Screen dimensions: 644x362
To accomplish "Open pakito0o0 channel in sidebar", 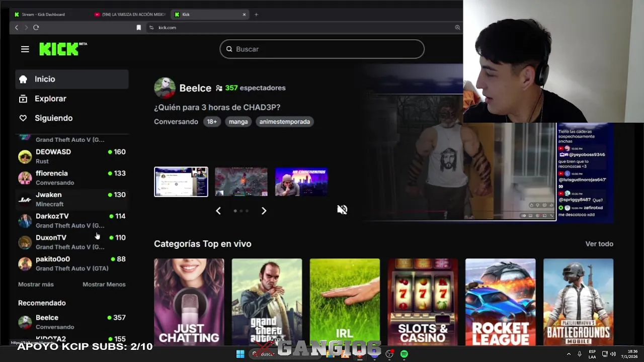I will click(x=72, y=263).
